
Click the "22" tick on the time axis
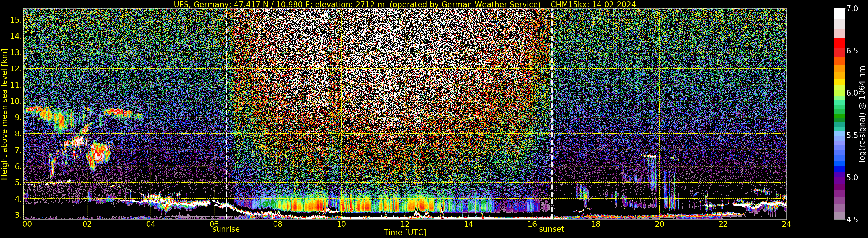[723, 224]
